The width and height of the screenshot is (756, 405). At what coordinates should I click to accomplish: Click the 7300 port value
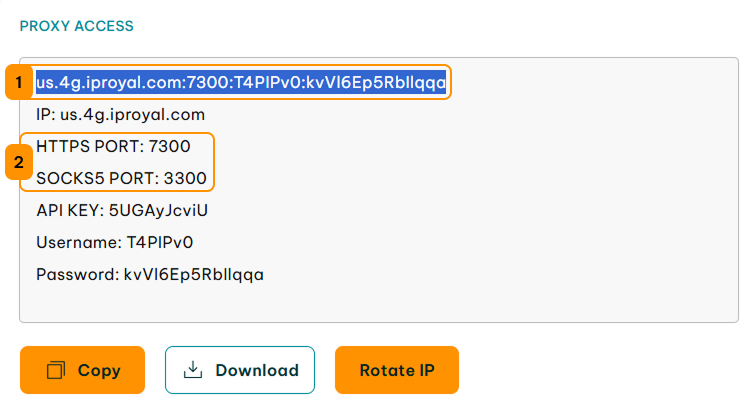pos(169,146)
